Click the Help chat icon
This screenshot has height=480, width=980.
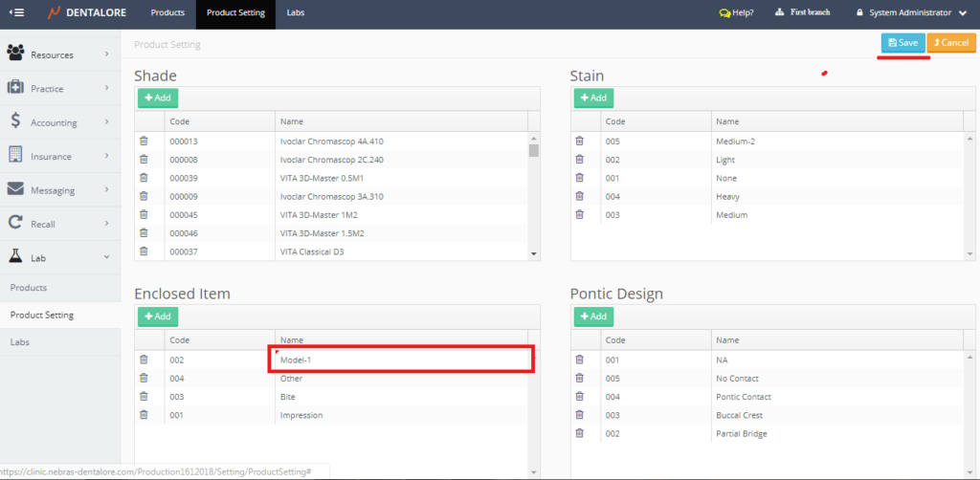(x=724, y=13)
